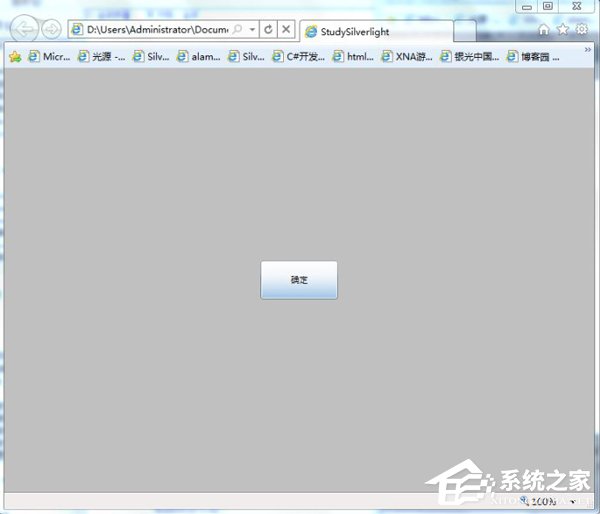Close the browser window
This screenshot has width=600, height=514.
[x=577, y=6]
